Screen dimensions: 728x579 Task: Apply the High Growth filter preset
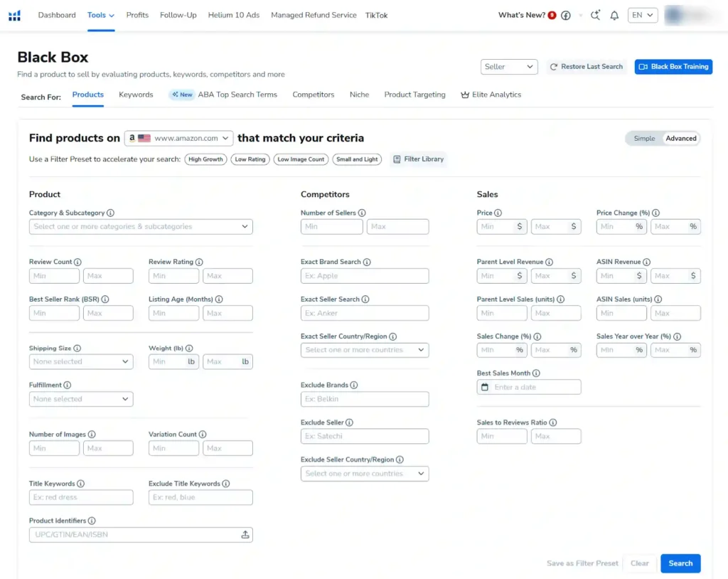[x=205, y=159]
